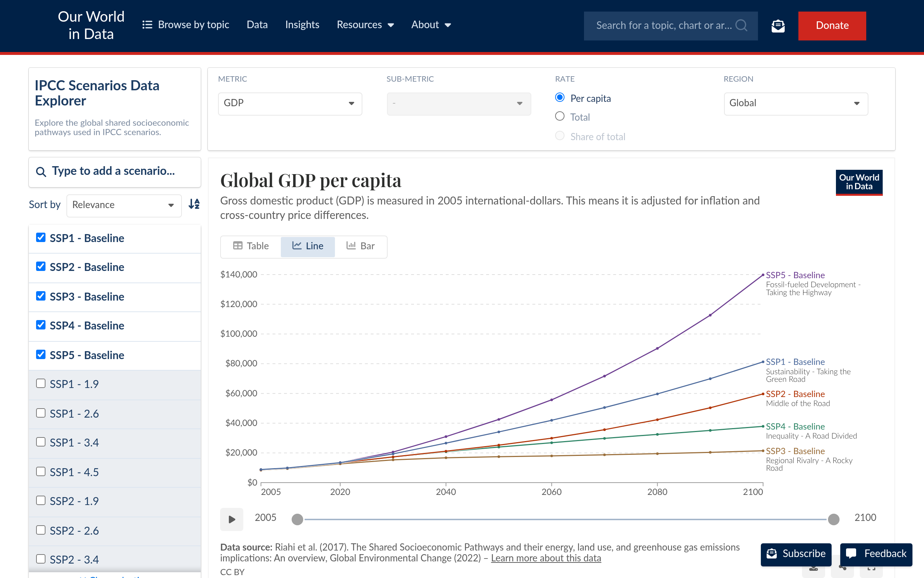Viewport: 924px width, 578px height.
Task: Open the Sort by Relevance dropdown
Action: pos(124,206)
